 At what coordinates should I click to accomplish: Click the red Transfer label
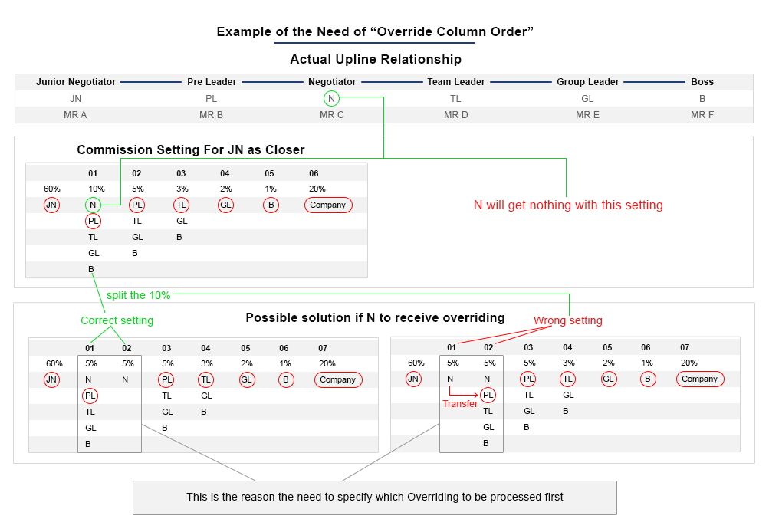click(460, 403)
